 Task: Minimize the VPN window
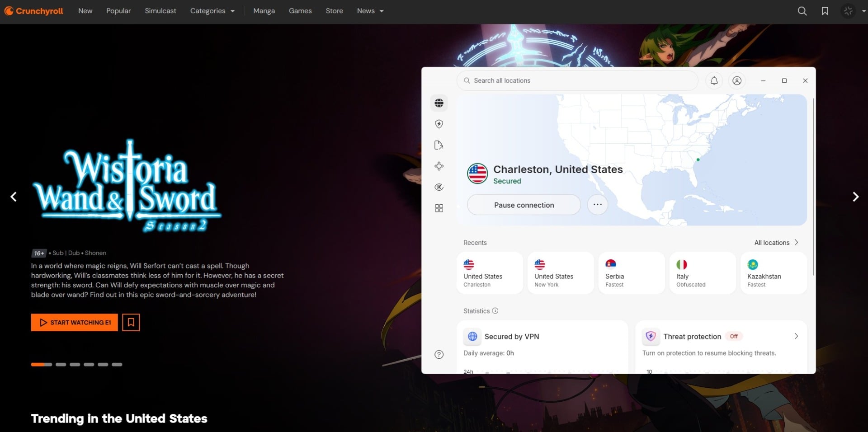[x=763, y=80]
